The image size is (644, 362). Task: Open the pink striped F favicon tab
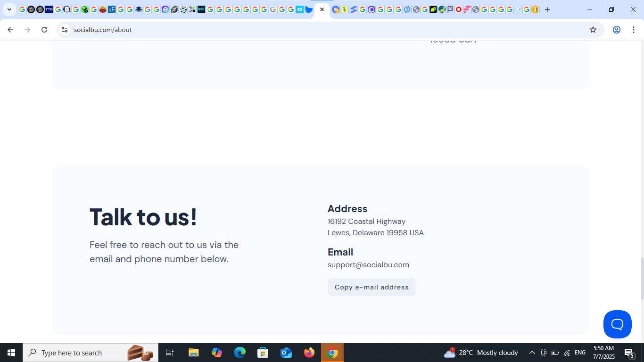pos(467,9)
